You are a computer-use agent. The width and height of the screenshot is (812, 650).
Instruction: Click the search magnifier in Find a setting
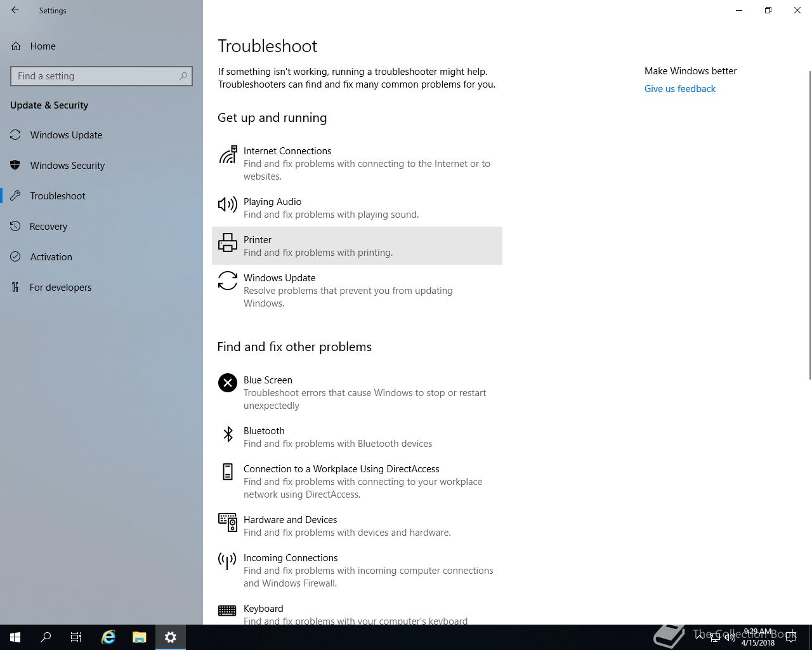pos(183,76)
